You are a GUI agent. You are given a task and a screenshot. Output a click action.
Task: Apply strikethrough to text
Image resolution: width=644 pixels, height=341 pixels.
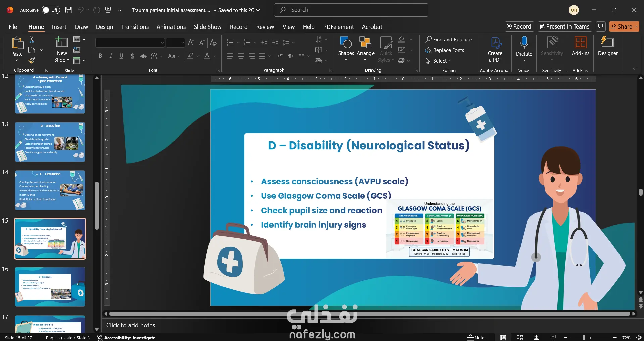tap(143, 56)
